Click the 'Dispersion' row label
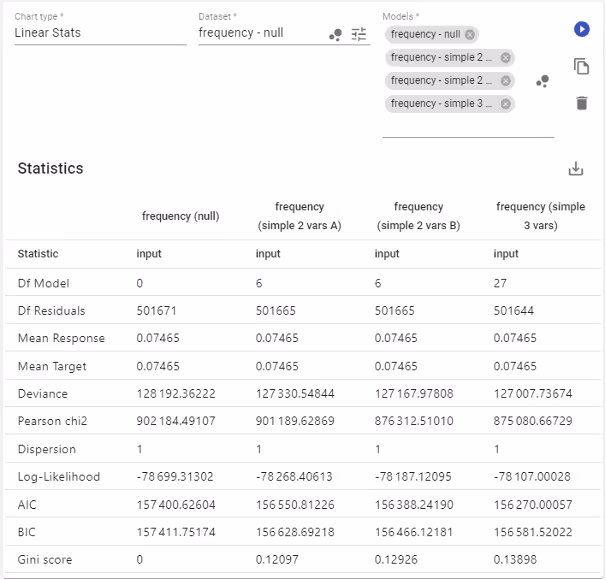606x580 pixels. coord(47,449)
